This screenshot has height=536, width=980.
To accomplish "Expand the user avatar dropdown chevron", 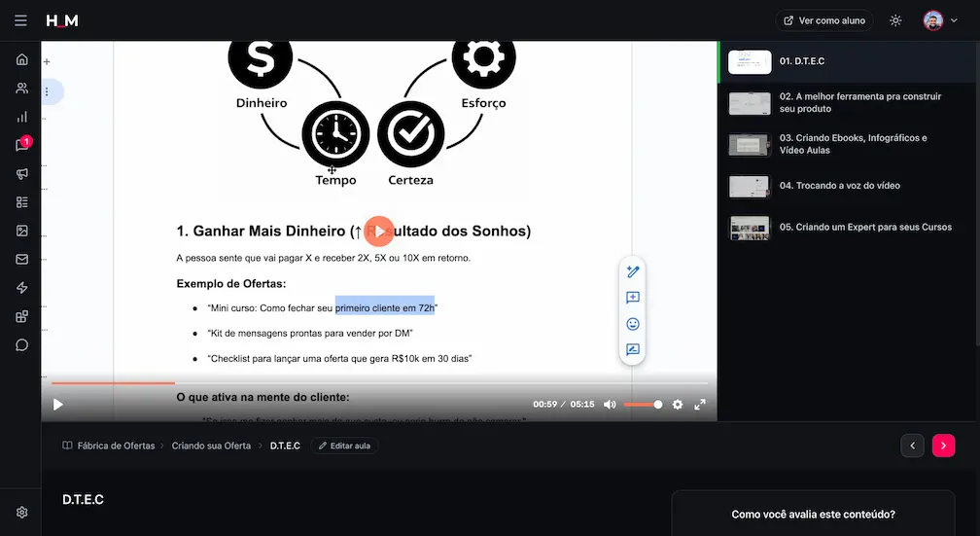I will [955, 20].
